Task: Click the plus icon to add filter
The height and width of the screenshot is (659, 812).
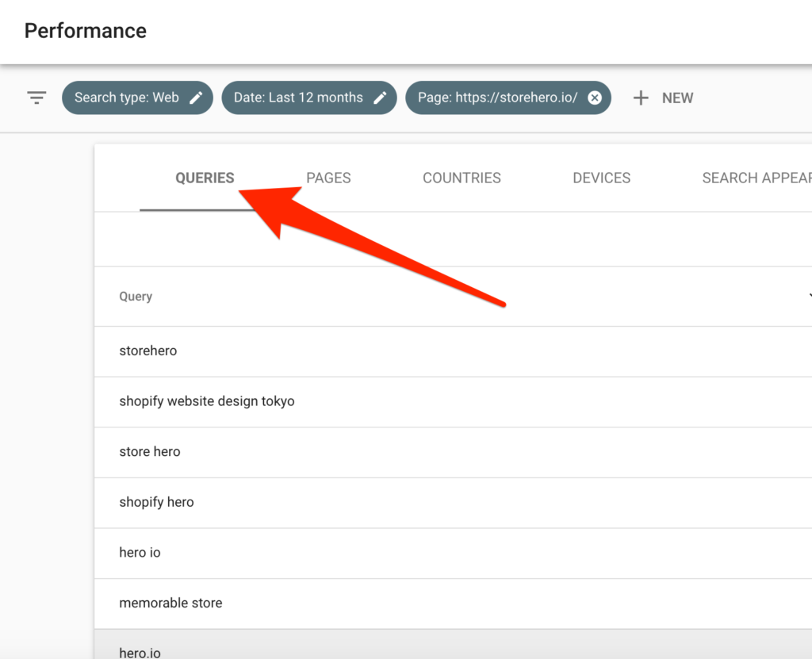Action: [641, 98]
